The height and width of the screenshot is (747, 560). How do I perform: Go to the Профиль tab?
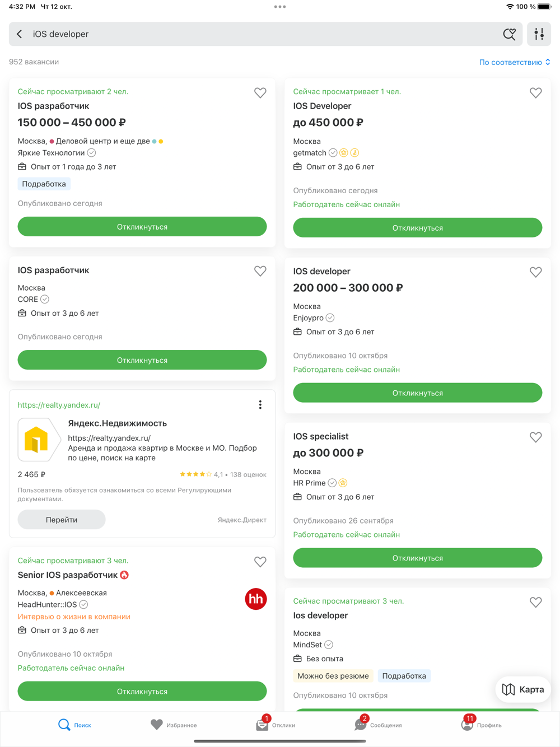[482, 725]
